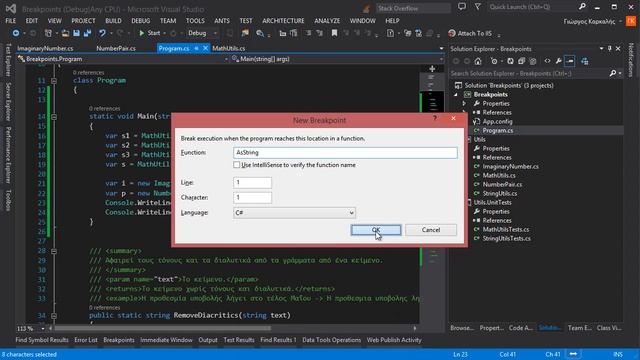Open the Immediate Window tab
The image size is (640, 360).
(x=166, y=340)
